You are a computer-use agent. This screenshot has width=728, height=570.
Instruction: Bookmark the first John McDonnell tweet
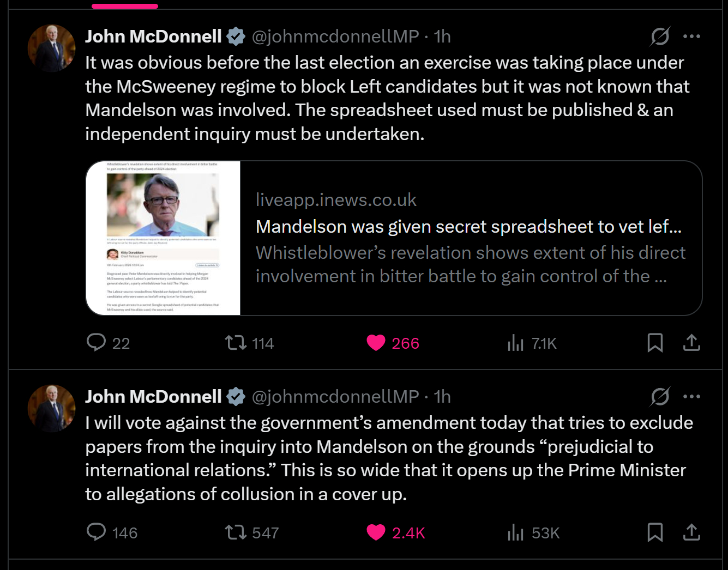click(655, 343)
